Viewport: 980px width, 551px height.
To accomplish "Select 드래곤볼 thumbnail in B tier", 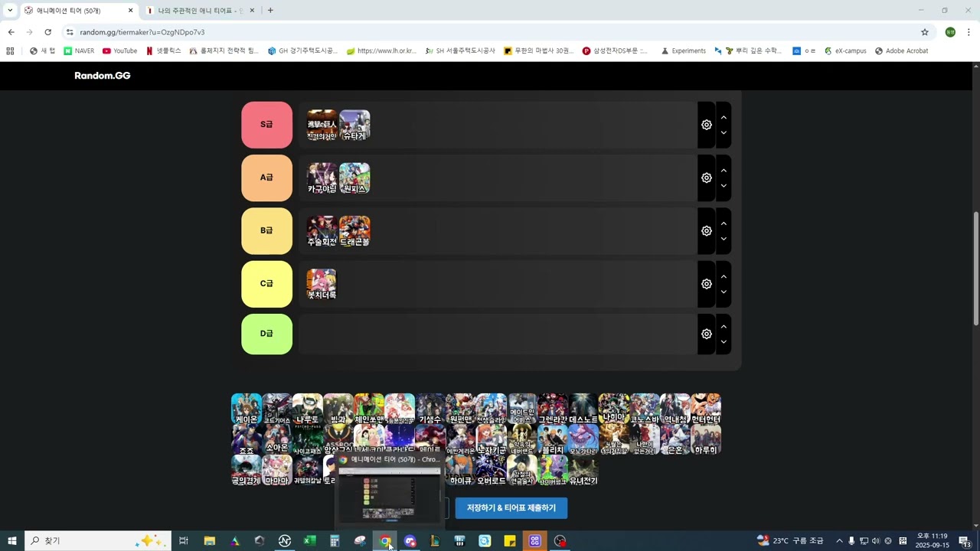I will (354, 230).
